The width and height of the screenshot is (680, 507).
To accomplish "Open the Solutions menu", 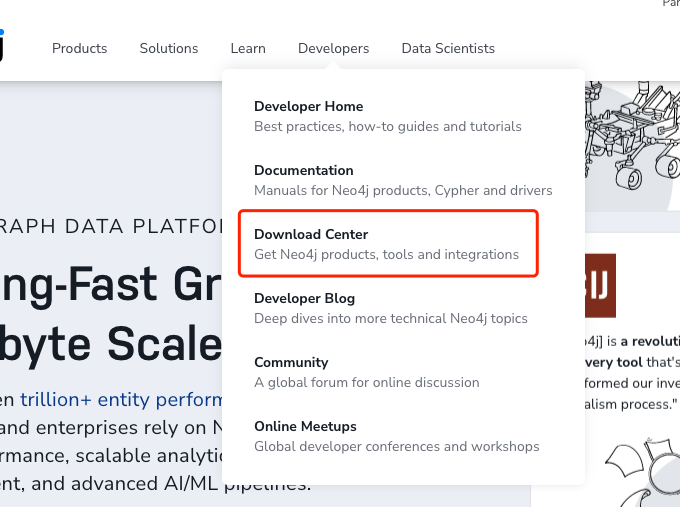I will (x=169, y=48).
